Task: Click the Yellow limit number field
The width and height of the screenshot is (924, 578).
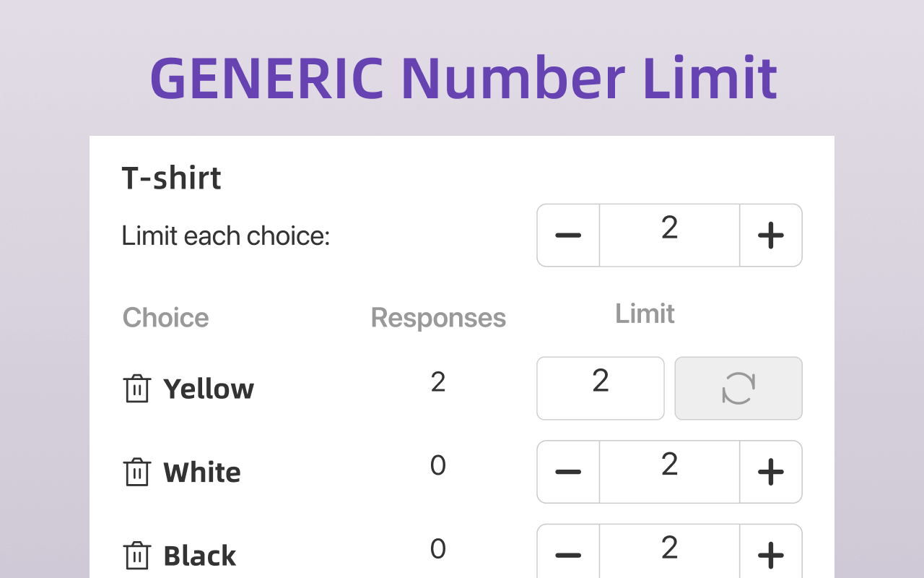Action: [x=601, y=388]
